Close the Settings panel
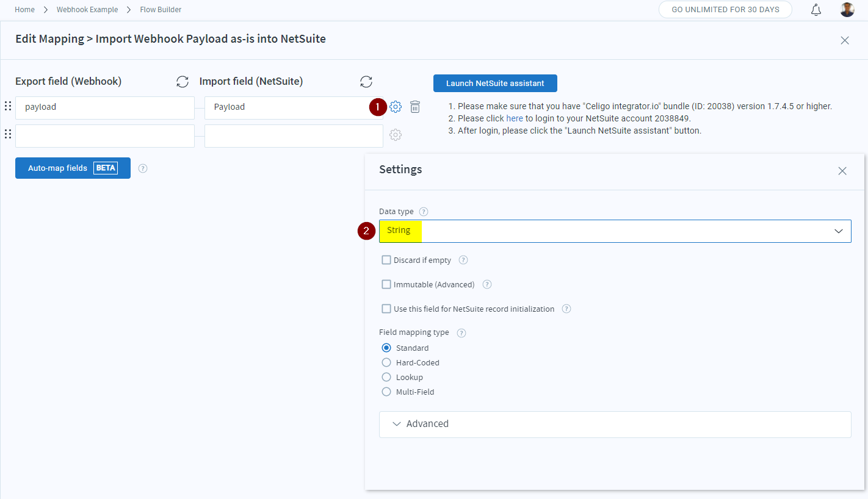Viewport: 868px width, 499px height. point(842,171)
